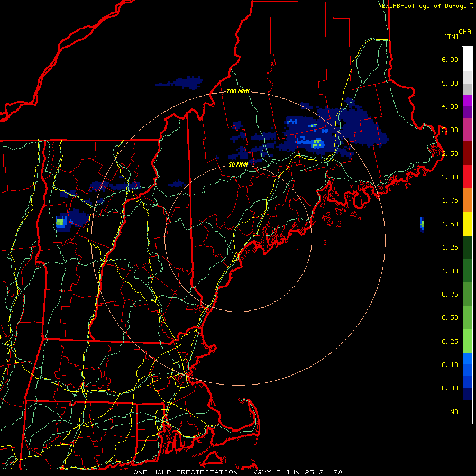The image size is (476, 476).
Task: Click the 0.10 legend value
Action: [x=450, y=365]
